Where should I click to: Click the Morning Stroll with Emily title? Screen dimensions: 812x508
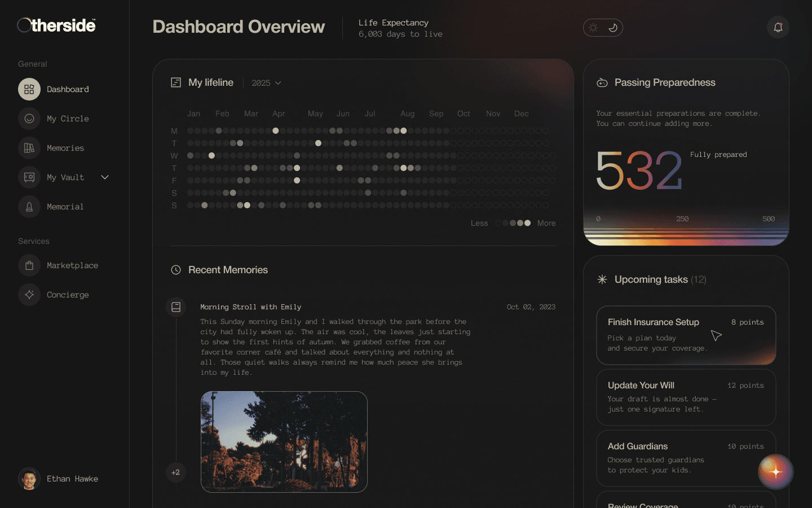251,307
